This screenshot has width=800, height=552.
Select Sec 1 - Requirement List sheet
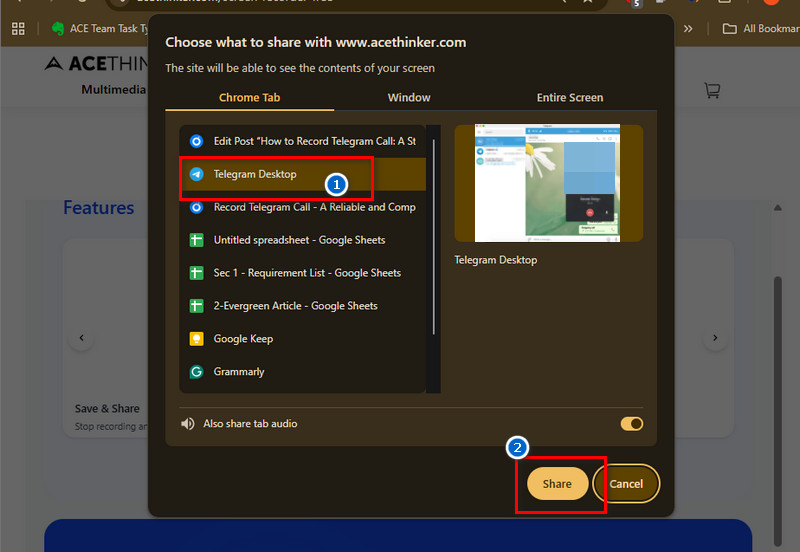pos(307,273)
